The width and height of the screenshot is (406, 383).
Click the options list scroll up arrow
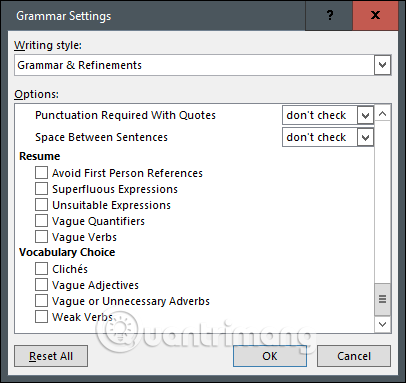point(382,114)
